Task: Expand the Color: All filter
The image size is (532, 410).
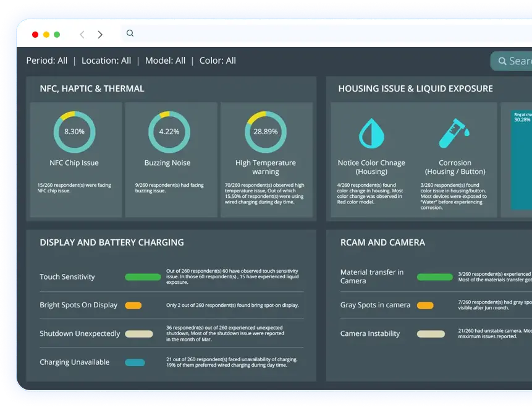Action: click(217, 61)
